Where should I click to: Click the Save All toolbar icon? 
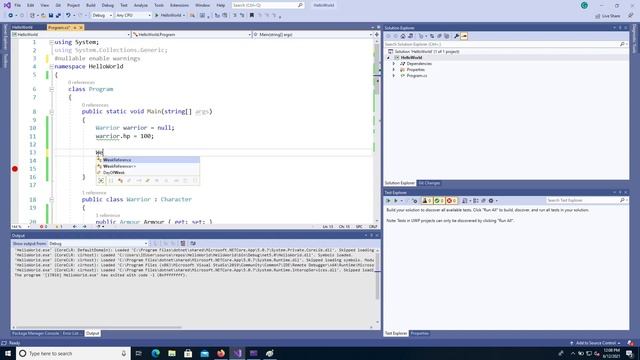(58, 15)
